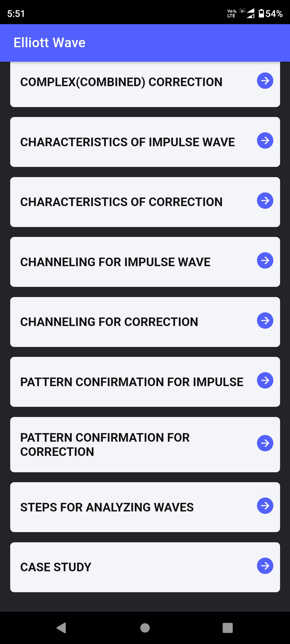
Task: Tap arrow icon for Channeling for Impulse Wave
Action: coord(265,261)
